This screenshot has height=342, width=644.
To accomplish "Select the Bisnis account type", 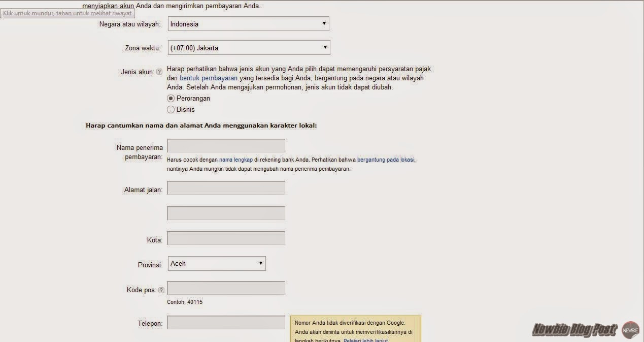I will [171, 109].
